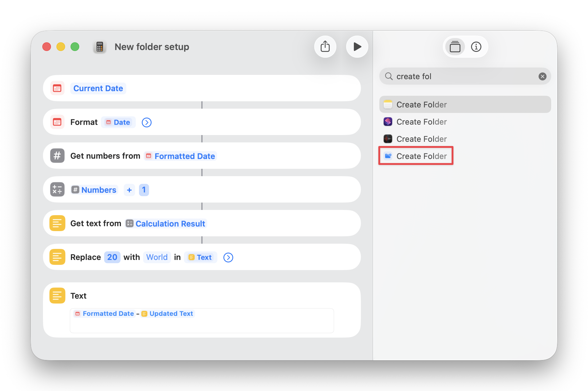Screen dimensions: 588x391
Task: Clear the search field with the x button
Action: [543, 76]
